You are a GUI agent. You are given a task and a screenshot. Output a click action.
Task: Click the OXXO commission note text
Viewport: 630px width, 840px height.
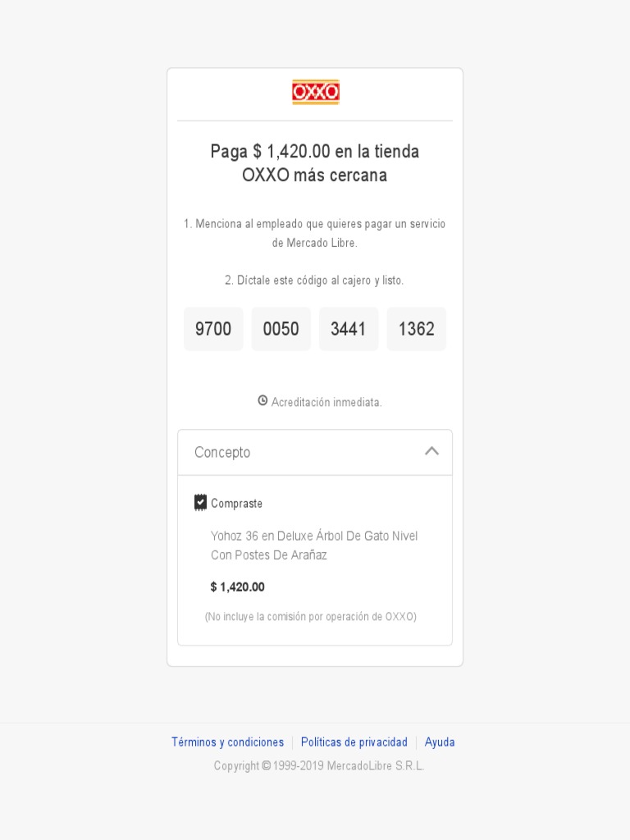click(311, 617)
